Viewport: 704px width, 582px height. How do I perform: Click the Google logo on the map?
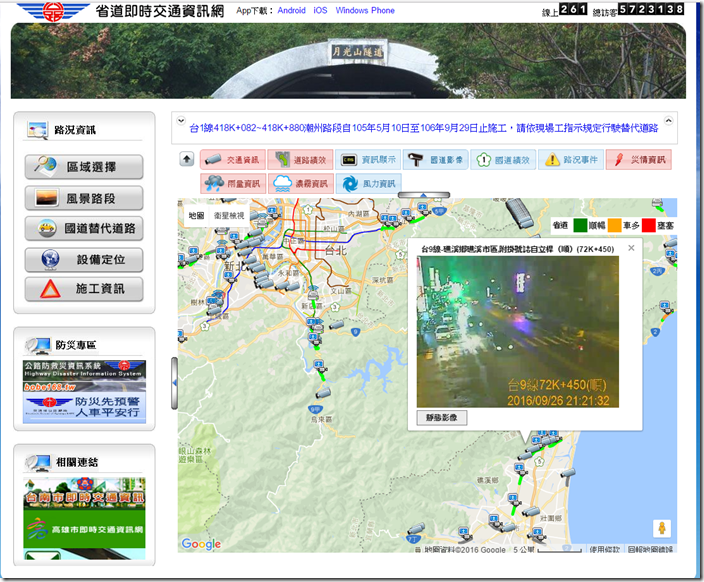pyautogui.click(x=201, y=544)
